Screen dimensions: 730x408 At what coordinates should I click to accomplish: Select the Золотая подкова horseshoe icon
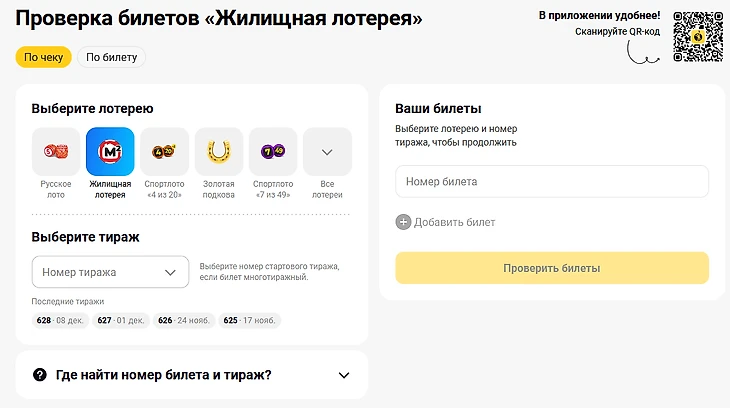click(x=218, y=152)
